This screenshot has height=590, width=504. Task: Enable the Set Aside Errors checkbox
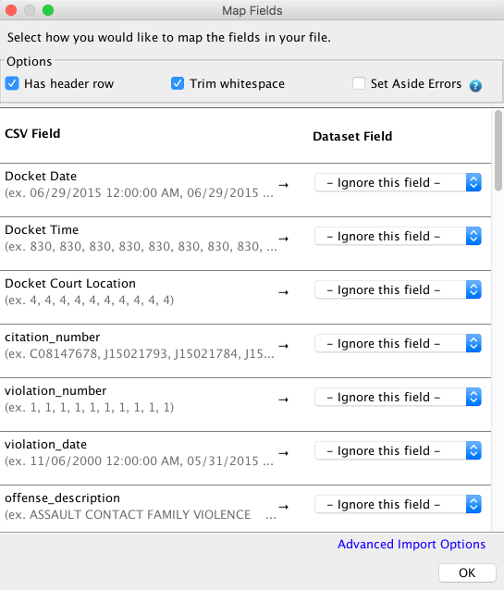358,83
